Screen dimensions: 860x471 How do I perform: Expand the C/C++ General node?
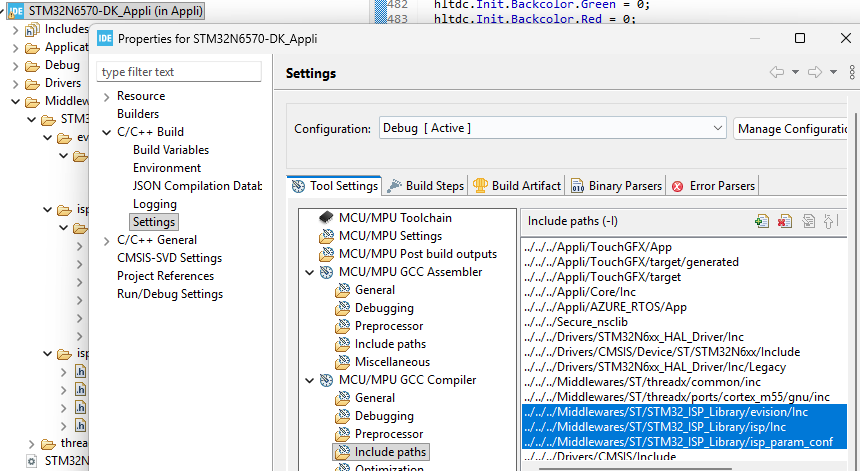pyautogui.click(x=106, y=240)
